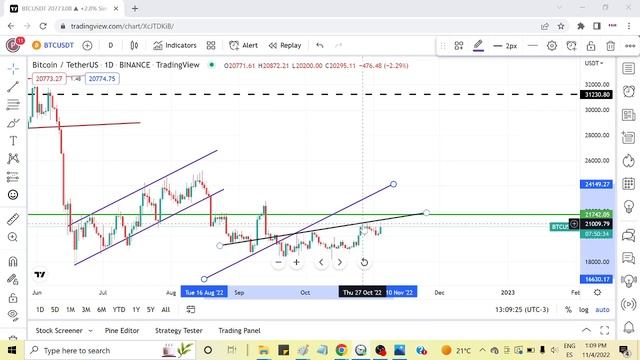Viewport: 640px width, 360px height.
Task: Select the 1D date range
Action: click(x=40, y=310)
